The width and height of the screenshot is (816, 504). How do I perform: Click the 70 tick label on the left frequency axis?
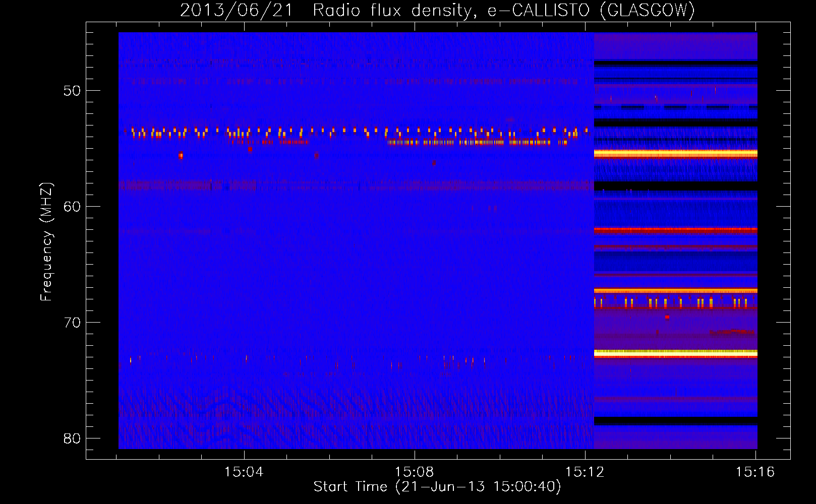72,322
